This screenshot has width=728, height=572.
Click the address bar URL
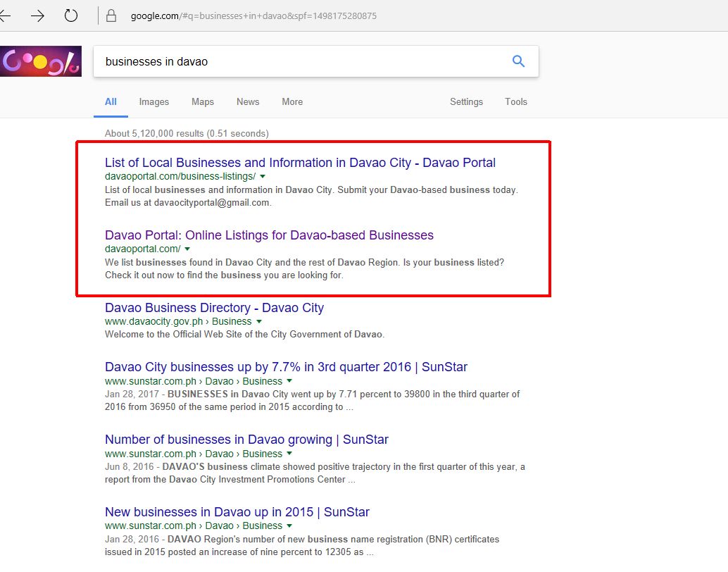pos(253,15)
